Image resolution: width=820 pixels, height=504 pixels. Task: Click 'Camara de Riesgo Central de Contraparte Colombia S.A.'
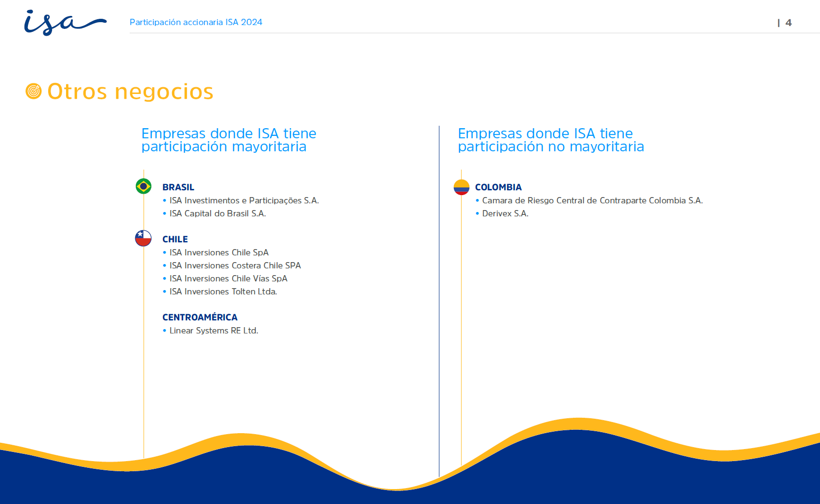tap(593, 200)
